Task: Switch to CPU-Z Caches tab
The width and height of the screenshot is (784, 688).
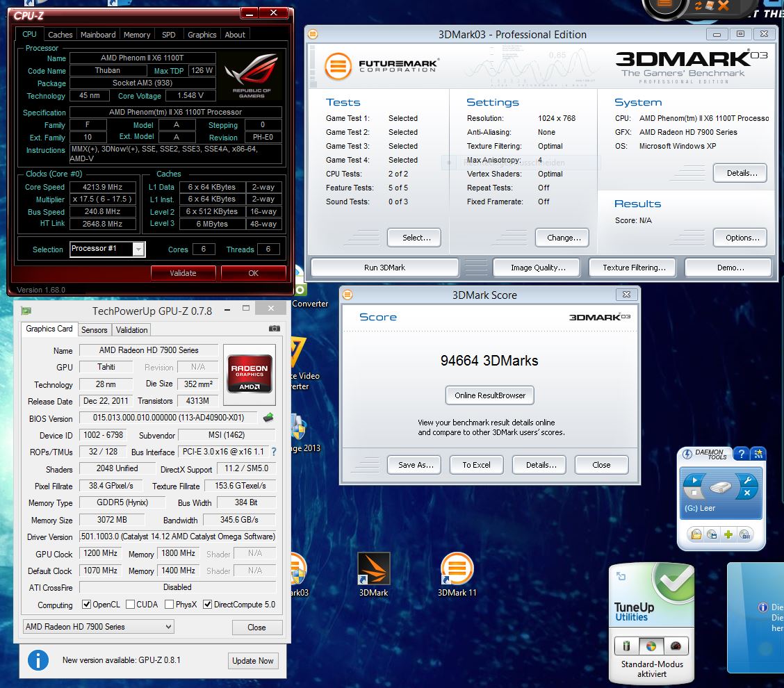Action: [x=60, y=35]
